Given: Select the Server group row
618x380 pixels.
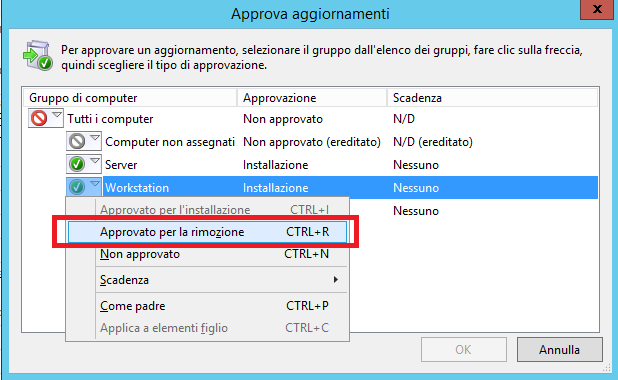Looking at the screenshot, I should [311, 165].
